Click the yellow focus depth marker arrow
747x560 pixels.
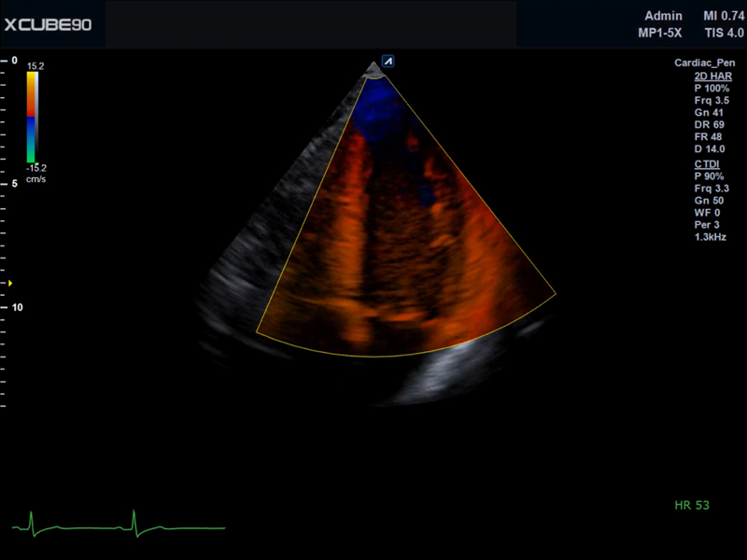[10, 284]
